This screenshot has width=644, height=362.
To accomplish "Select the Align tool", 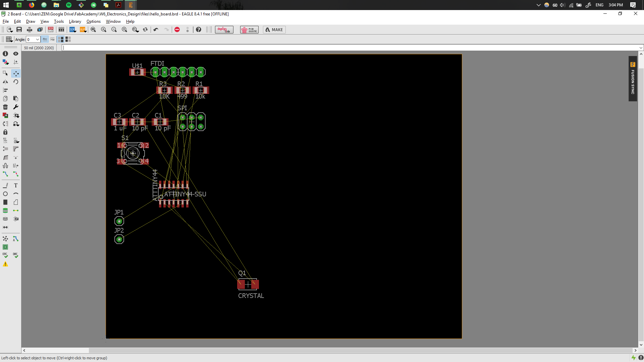I will click(x=5, y=90).
